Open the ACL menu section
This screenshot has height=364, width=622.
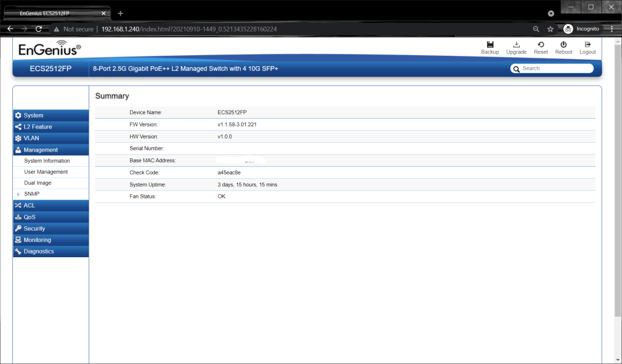(x=51, y=205)
